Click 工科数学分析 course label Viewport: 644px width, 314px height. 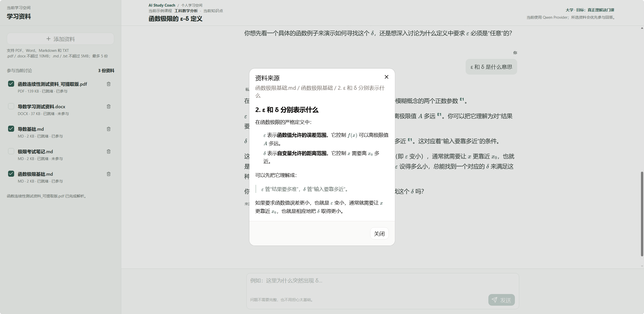186,11
